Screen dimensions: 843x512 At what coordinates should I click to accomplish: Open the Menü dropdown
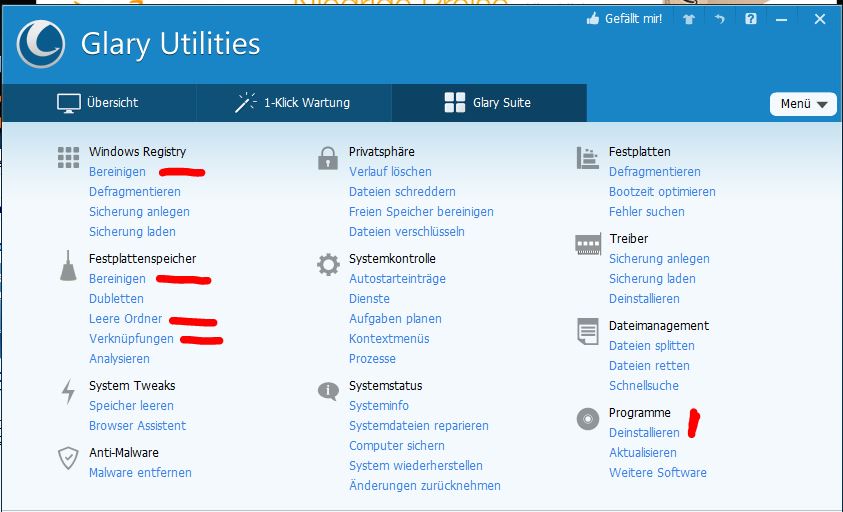point(803,104)
